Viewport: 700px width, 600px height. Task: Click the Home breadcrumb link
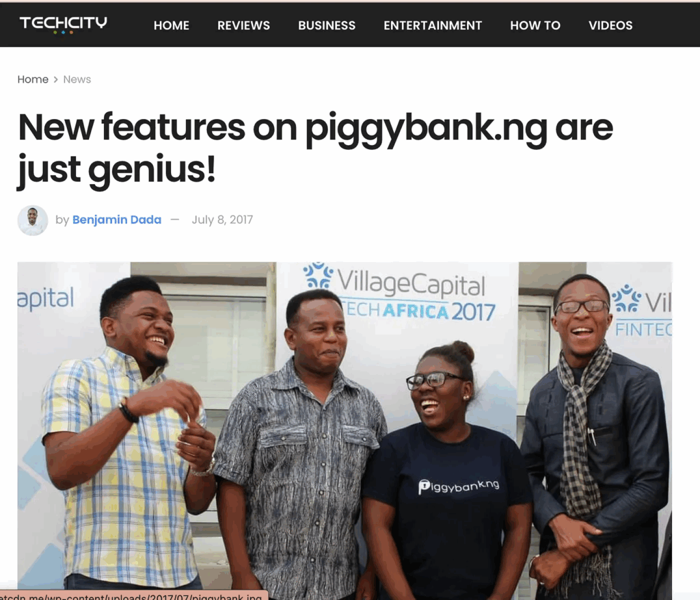click(x=33, y=79)
